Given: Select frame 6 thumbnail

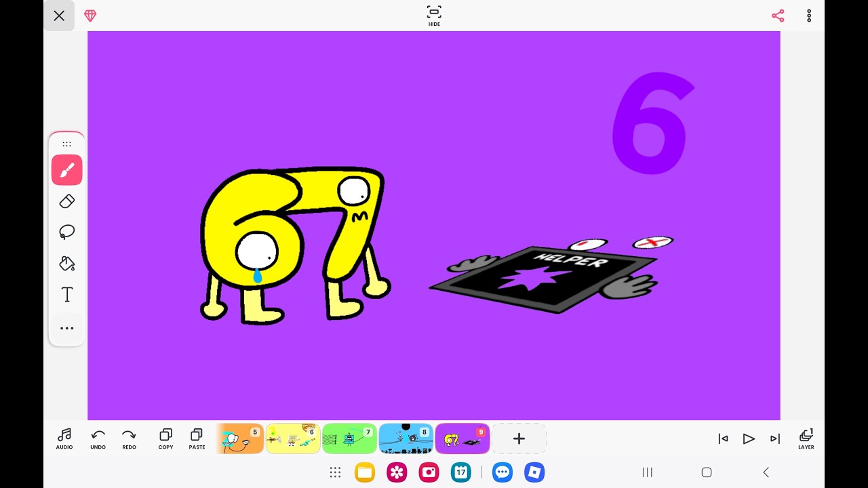Looking at the screenshot, I should click(293, 439).
